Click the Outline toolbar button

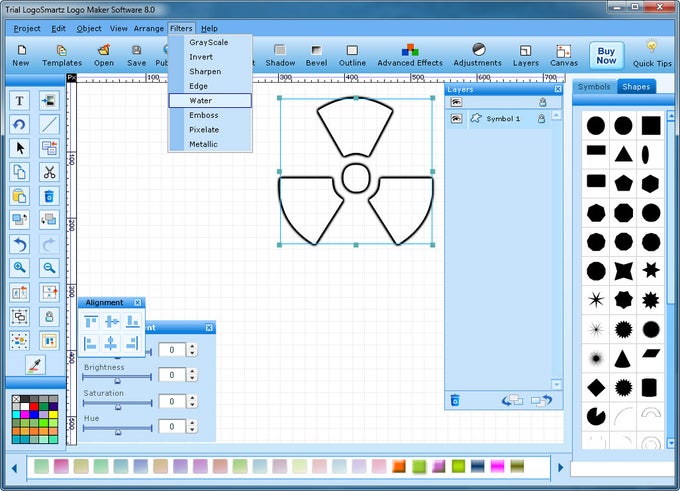point(352,56)
